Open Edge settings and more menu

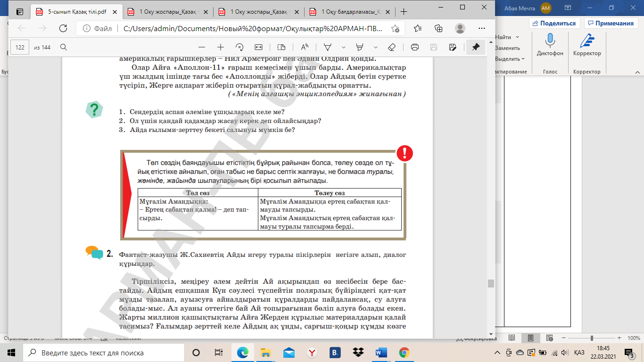[x=481, y=28]
